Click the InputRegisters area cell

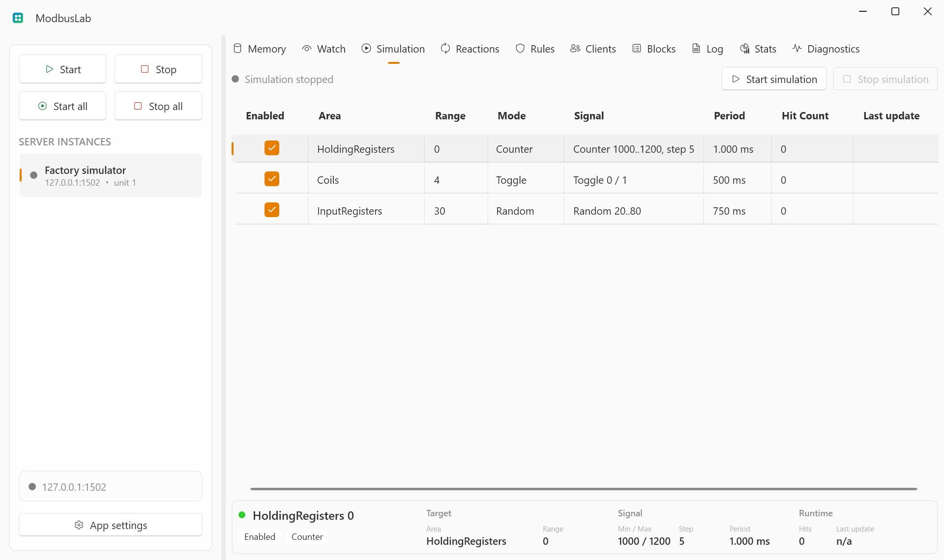[x=366, y=211]
